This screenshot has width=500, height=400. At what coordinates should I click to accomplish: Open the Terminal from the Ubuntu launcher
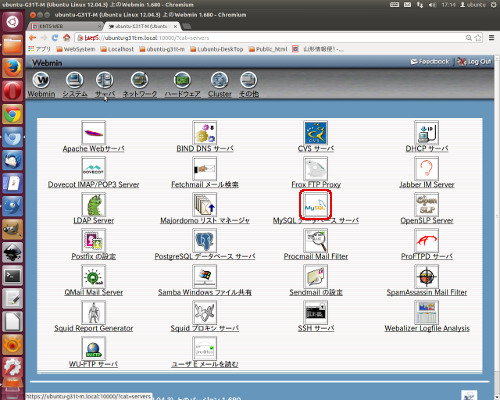[x=12, y=276]
